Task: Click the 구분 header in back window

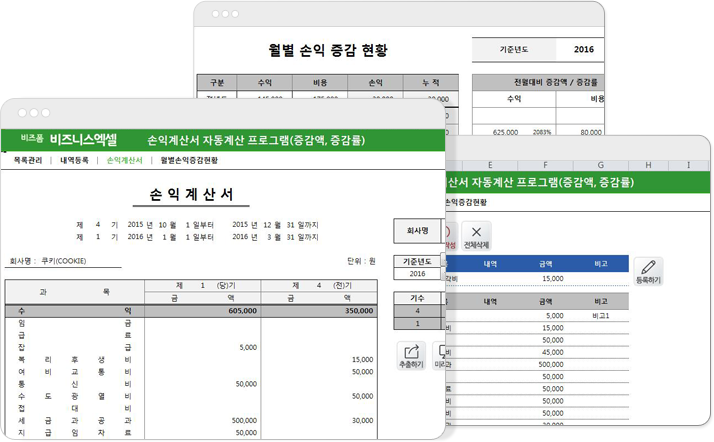Action: tap(217, 82)
